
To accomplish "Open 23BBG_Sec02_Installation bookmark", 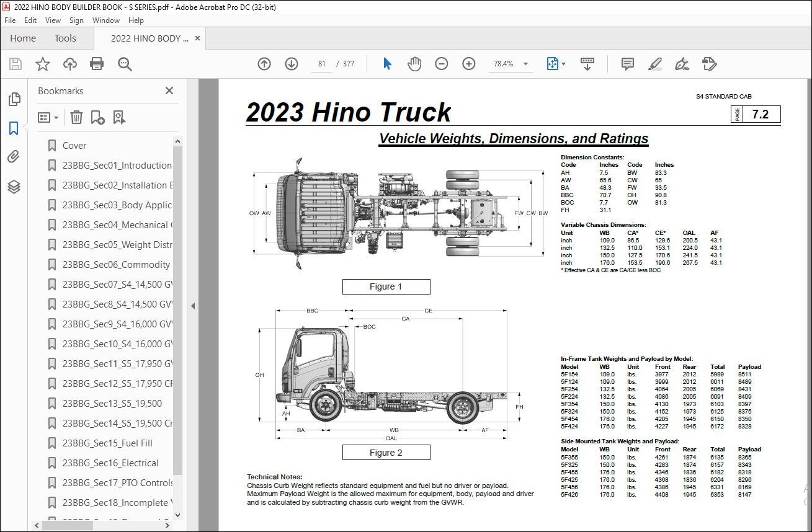I will point(117,185).
